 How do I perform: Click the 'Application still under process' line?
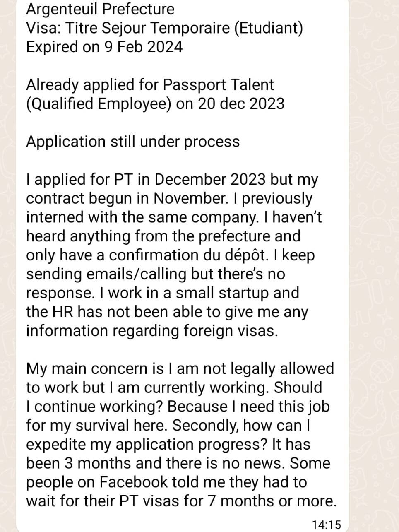(x=133, y=142)
